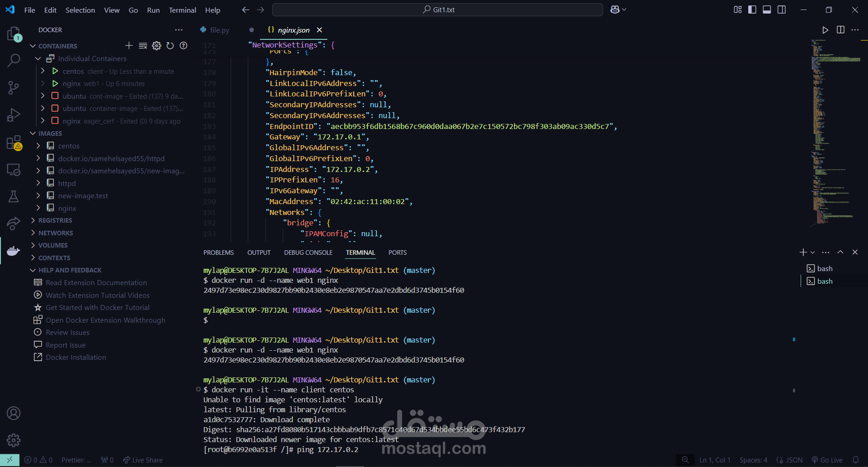The height and width of the screenshot is (467, 868).
Task: Open the Terminal menu
Action: pos(182,10)
